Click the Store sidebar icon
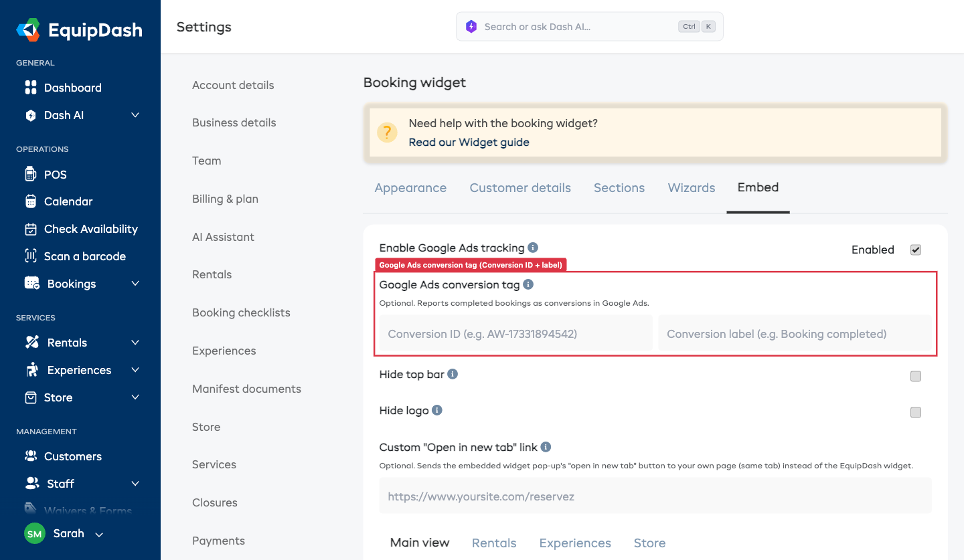The width and height of the screenshot is (964, 560). pyautogui.click(x=31, y=397)
